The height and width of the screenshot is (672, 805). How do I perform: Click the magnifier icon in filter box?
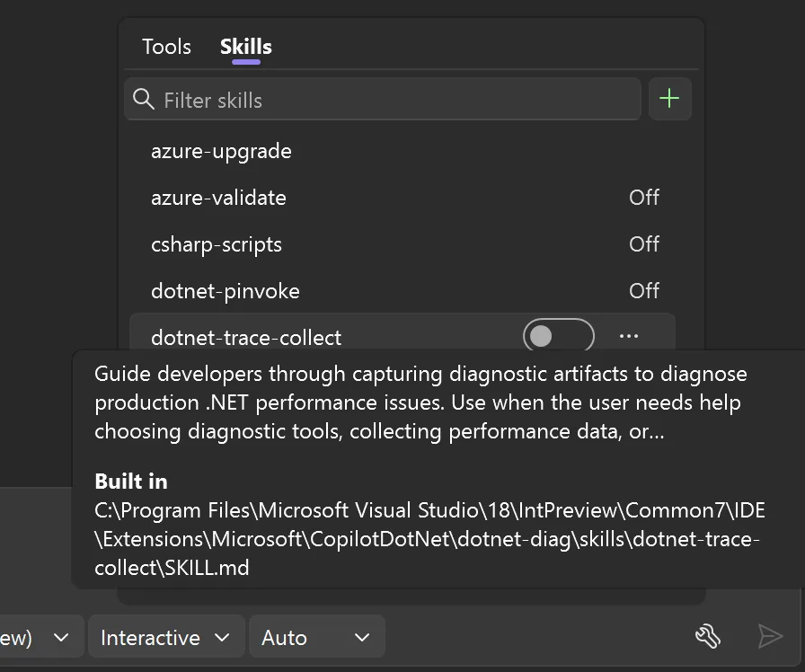143,99
